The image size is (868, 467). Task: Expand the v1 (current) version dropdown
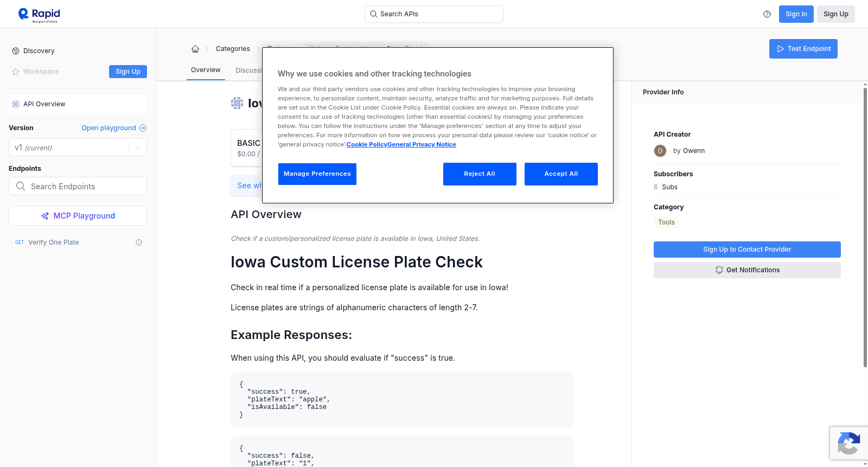pos(78,148)
